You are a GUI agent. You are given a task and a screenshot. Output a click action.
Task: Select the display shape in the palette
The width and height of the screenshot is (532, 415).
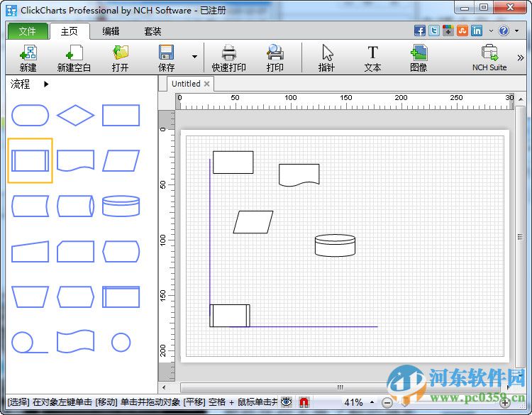[x=121, y=251]
